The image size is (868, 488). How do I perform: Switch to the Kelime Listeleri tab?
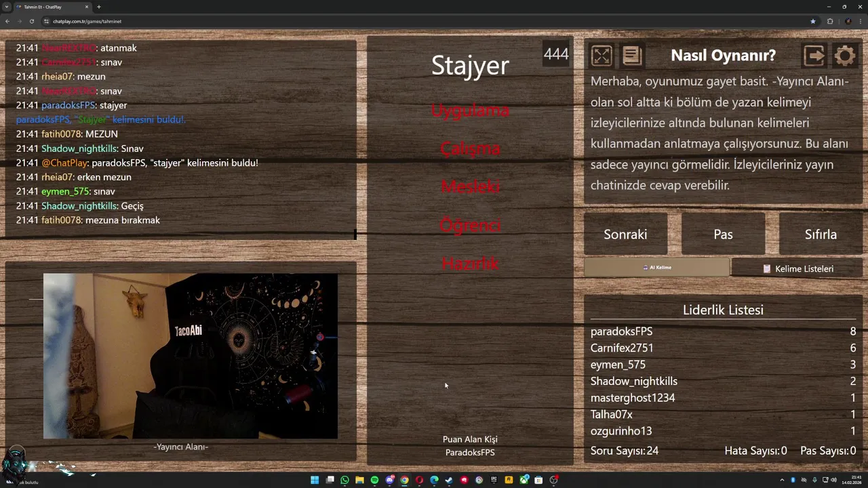point(797,268)
